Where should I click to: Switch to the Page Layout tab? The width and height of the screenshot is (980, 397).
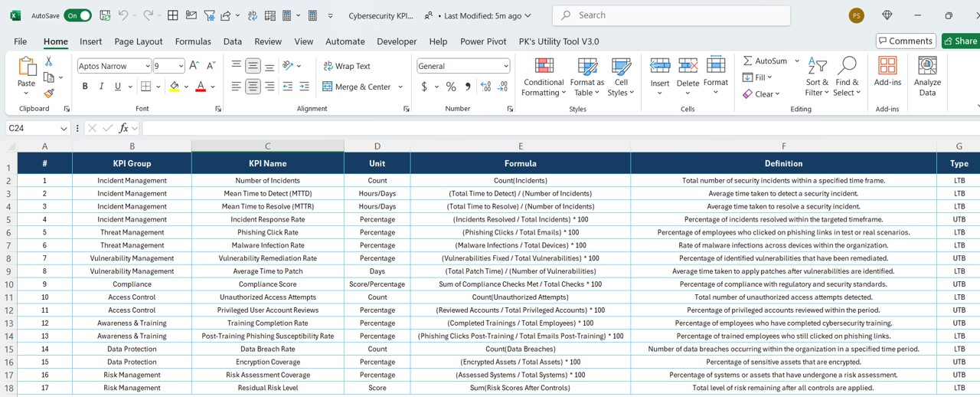[139, 41]
